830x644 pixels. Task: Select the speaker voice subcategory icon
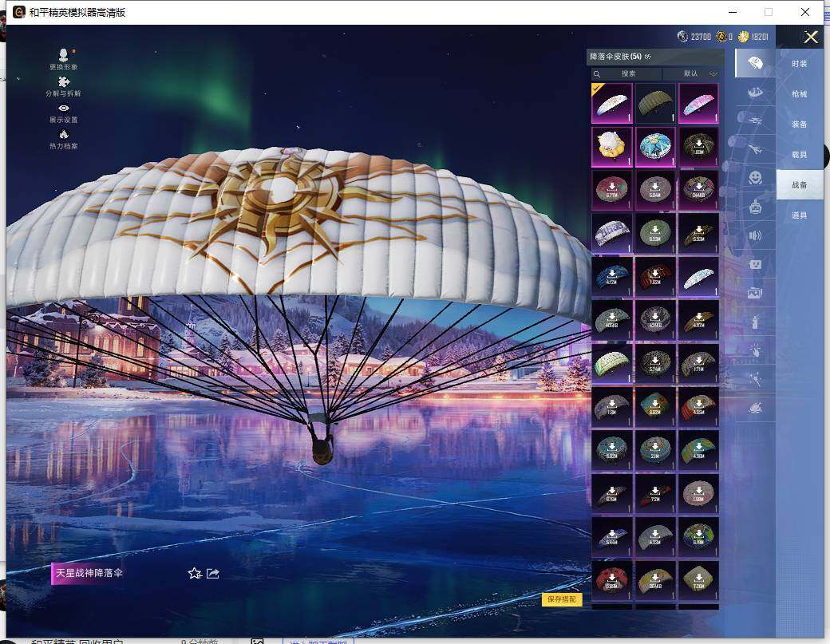coord(755,235)
